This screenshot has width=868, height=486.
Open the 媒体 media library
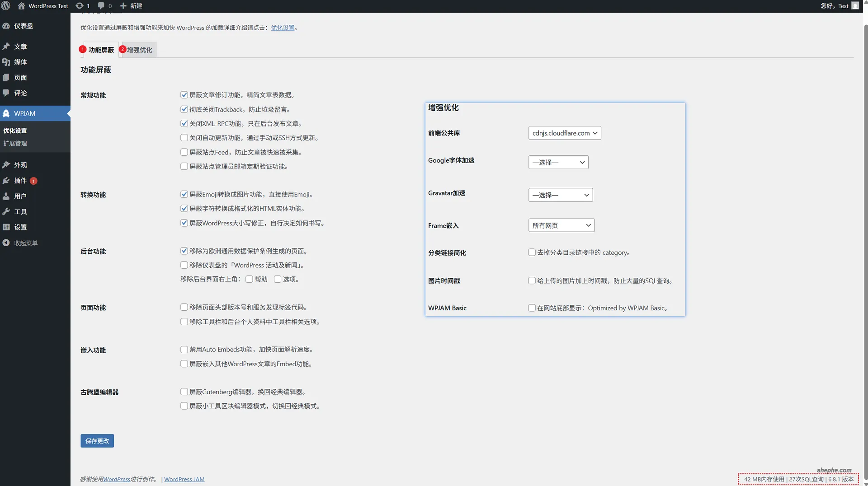pos(21,62)
